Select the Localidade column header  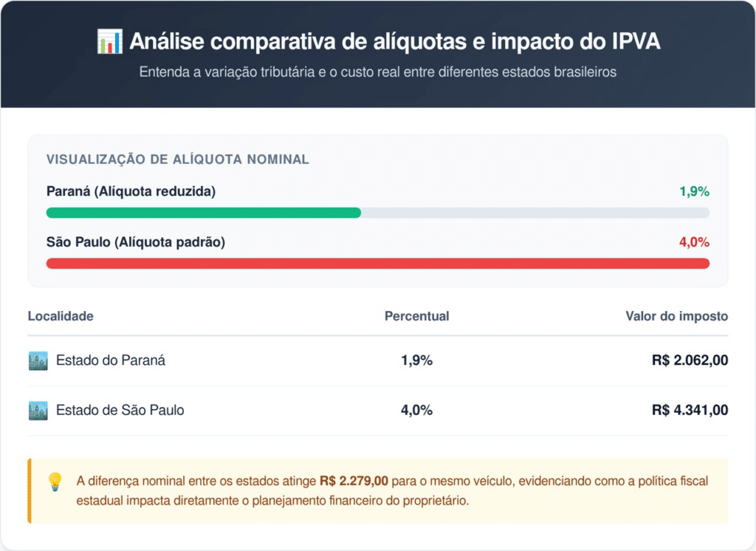coord(61,316)
